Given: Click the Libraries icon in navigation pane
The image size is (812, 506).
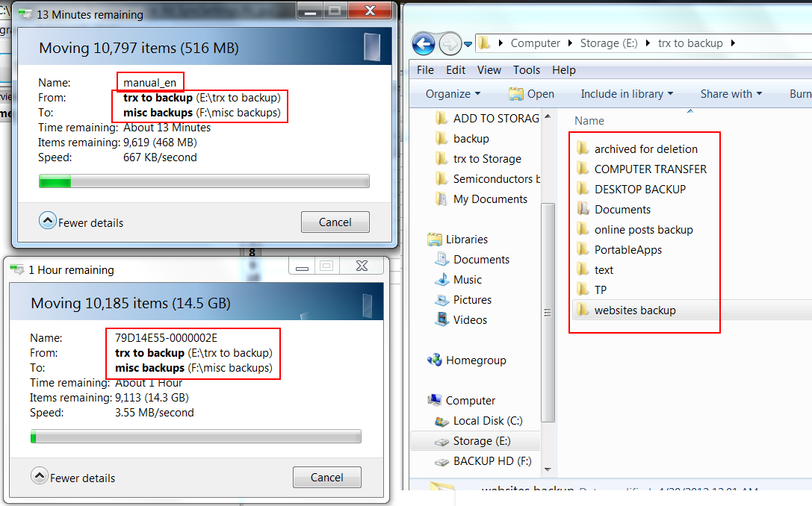Looking at the screenshot, I should click(x=435, y=240).
